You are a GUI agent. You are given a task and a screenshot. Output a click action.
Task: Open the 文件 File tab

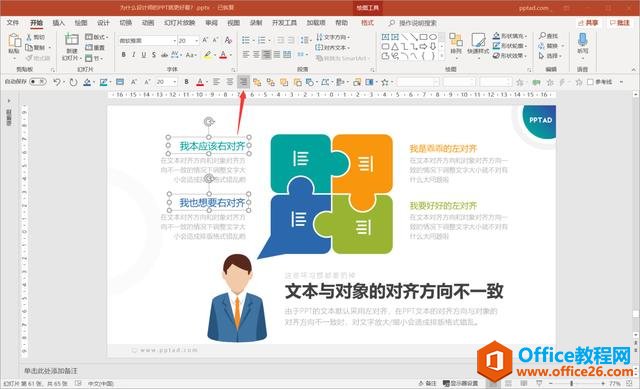coord(13,23)
